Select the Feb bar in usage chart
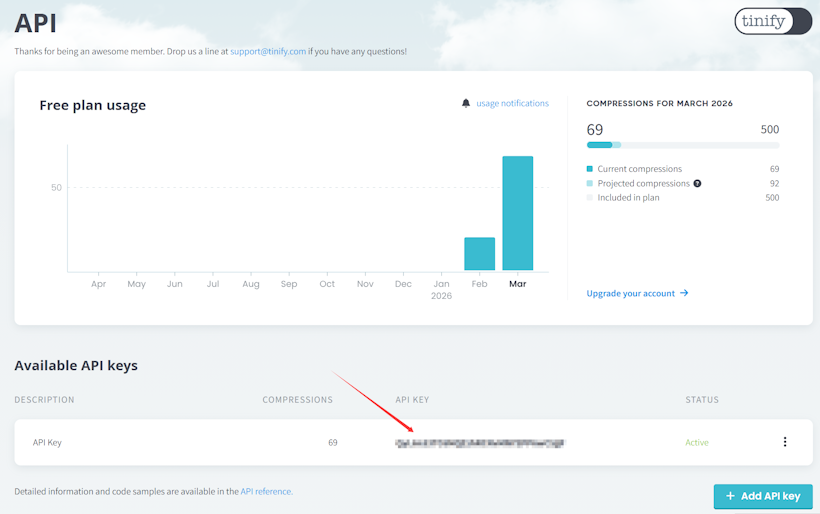This screenshot has height=514, width=820. [x=479, y=254]
